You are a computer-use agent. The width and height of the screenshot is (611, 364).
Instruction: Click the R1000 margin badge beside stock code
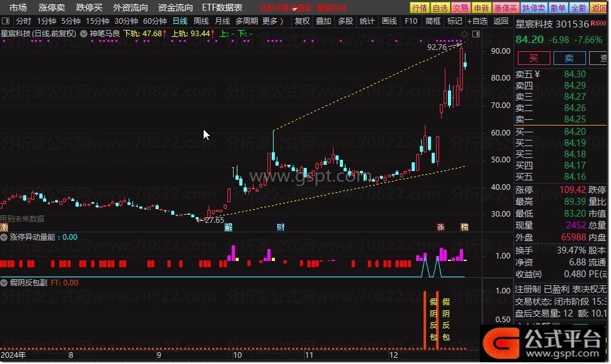pyautogui.click(x=599, y=23)
